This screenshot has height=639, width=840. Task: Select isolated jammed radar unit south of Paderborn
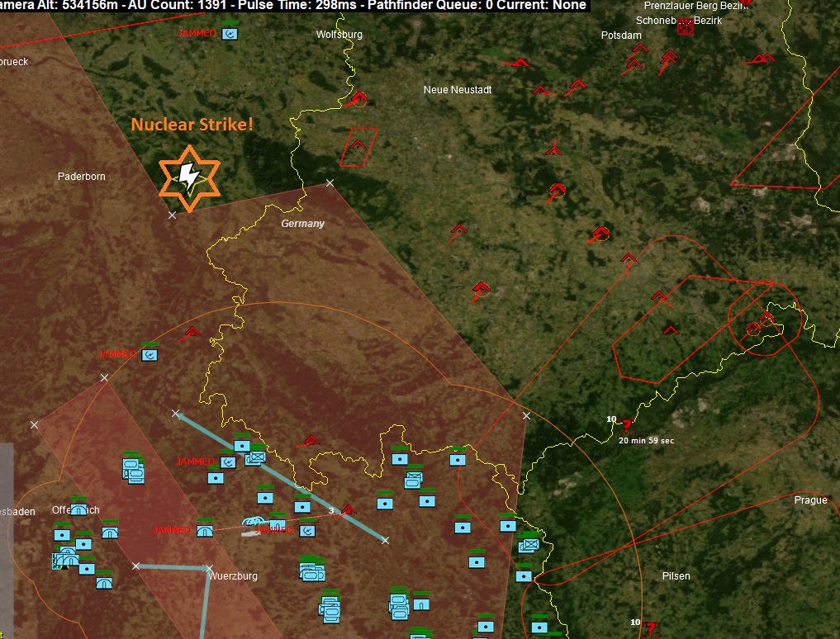pyautogui.click(x=149, y=354)
